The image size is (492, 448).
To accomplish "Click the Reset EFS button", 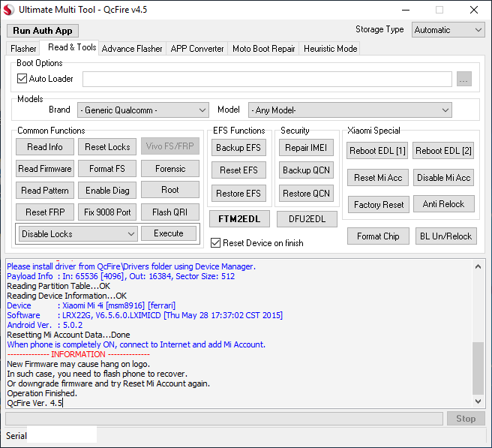I will (x=238, y=170).
